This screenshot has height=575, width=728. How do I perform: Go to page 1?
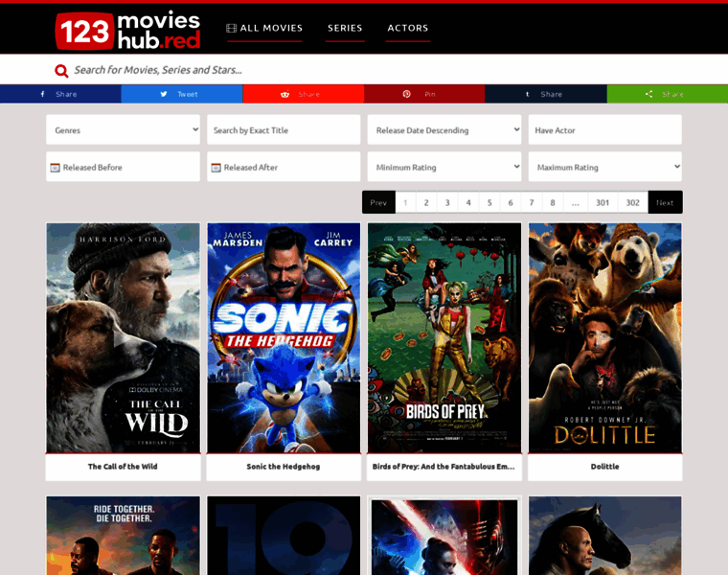point(405,202)
